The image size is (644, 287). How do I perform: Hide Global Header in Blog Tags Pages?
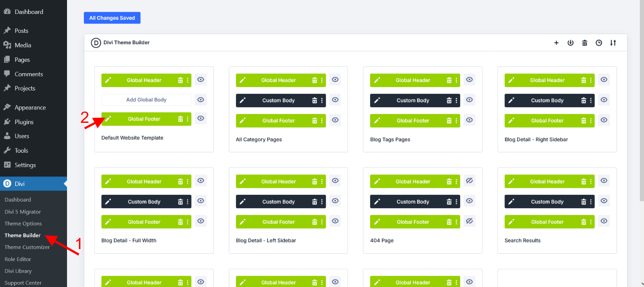[470, 80]
